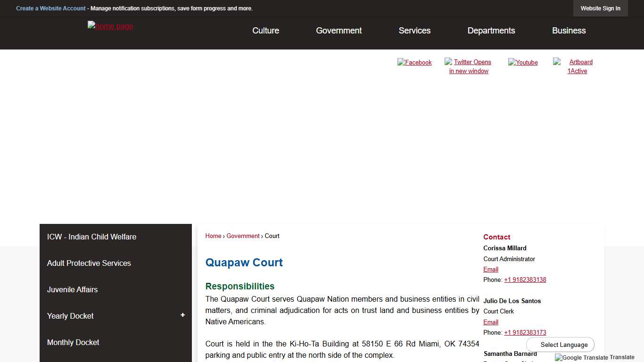Click the Artboard 1Active social icon
The width and height of the screenshot is (644, 362).
pyautogui.click(x=578, y=66)
